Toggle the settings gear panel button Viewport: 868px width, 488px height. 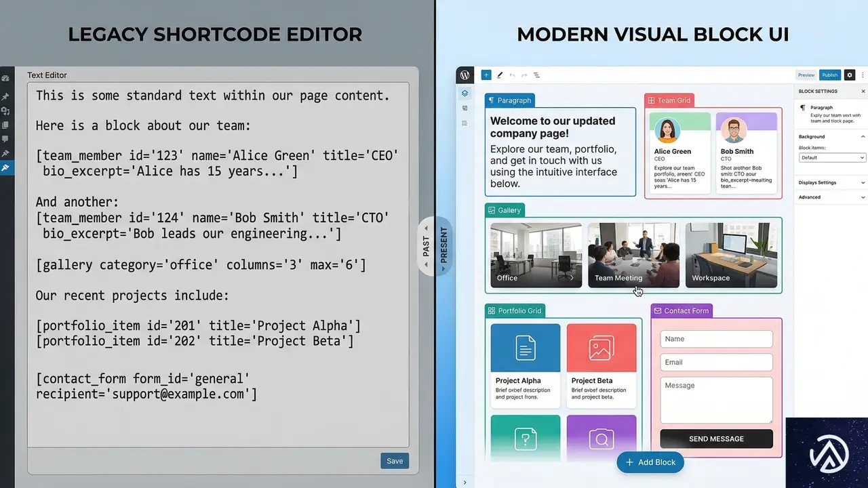pyautogui.click(x=850, y=75)
